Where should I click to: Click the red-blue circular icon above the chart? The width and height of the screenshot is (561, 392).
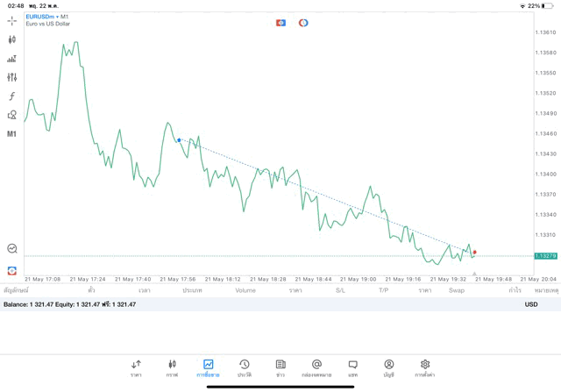coord(303,23)
